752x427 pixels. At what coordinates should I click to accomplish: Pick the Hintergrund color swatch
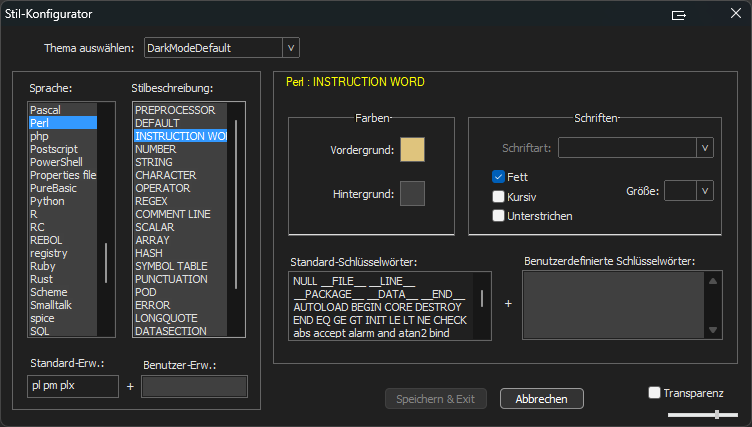(412, 193)
